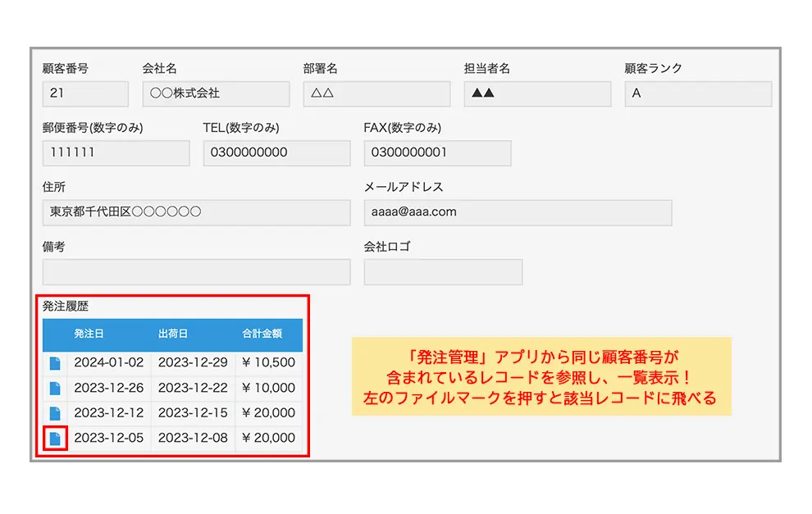
Task: Select the 会社名 field with ○○株式会社
Action: point(216,93)
